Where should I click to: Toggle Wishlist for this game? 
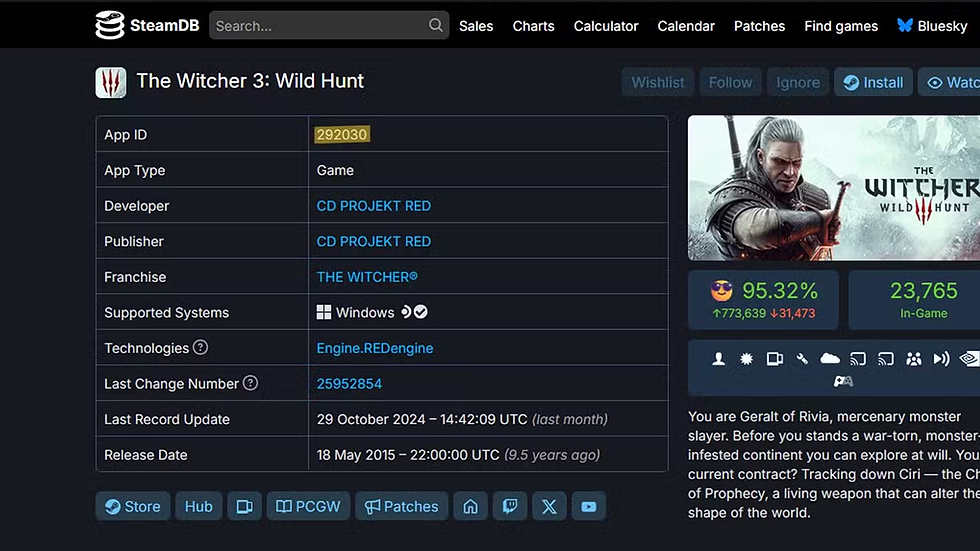point(658,82)
